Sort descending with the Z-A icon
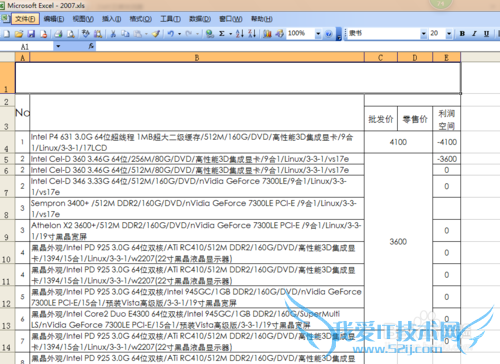The height and width of the screenshot is (364, 500). [x=252, y=34]
